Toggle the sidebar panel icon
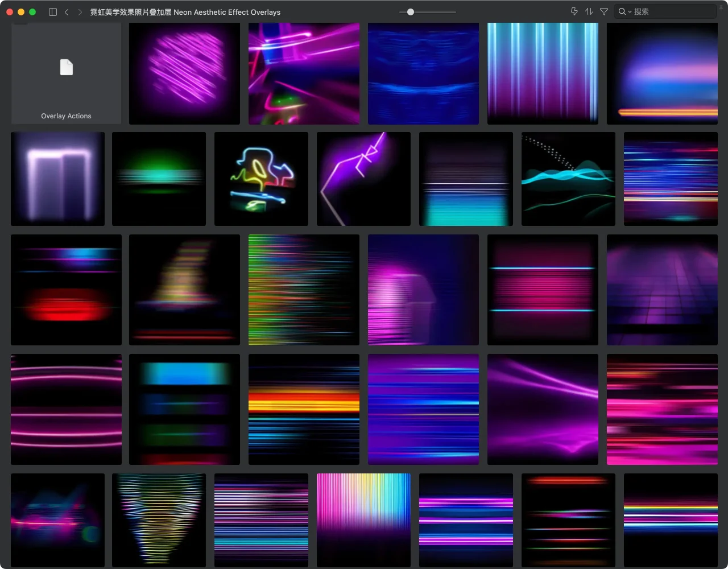Screen dimensions: 728x569 (53, 11)
